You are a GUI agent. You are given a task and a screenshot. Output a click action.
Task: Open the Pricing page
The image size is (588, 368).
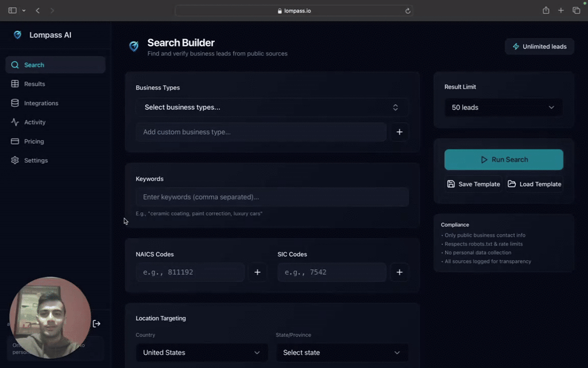pos(55,141)
